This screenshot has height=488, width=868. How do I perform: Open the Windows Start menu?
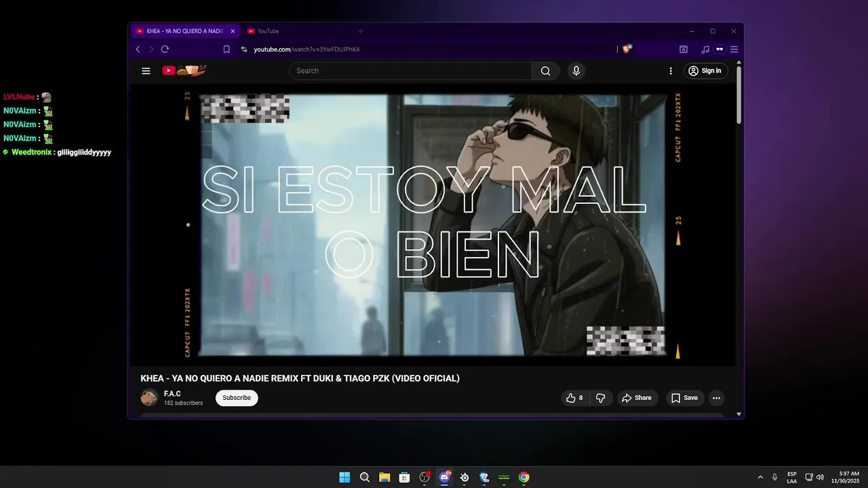344,477
